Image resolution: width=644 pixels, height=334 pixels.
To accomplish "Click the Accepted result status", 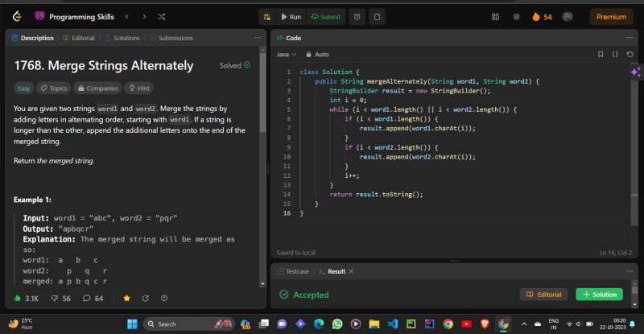I will click(x=304, y=295).
